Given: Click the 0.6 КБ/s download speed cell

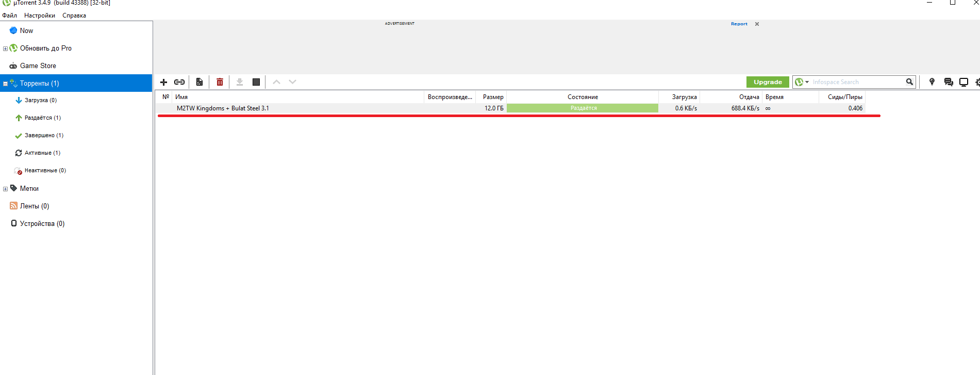Looking at the screenshot, I should click(x=686, y=108).
